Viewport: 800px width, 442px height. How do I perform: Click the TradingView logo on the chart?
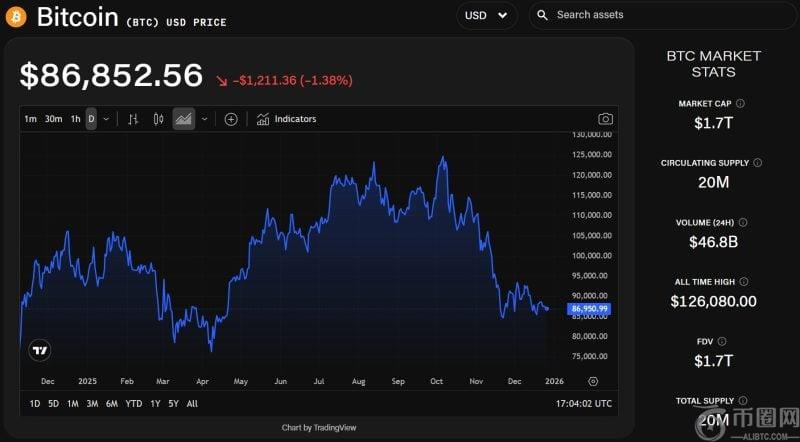(40, 350)
